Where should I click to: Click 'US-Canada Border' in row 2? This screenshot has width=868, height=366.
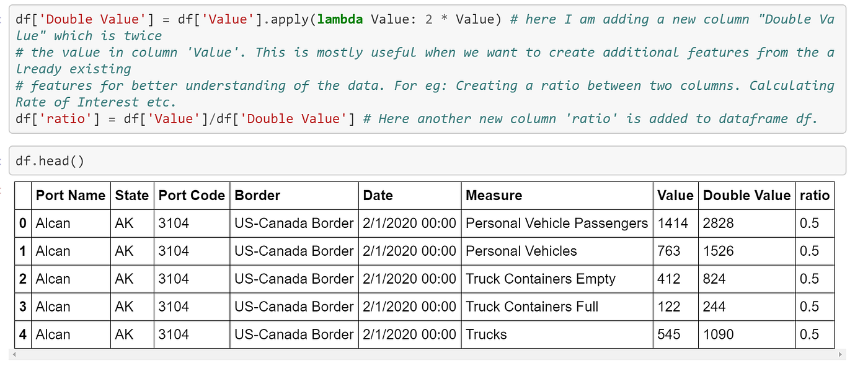coord(294,279)
